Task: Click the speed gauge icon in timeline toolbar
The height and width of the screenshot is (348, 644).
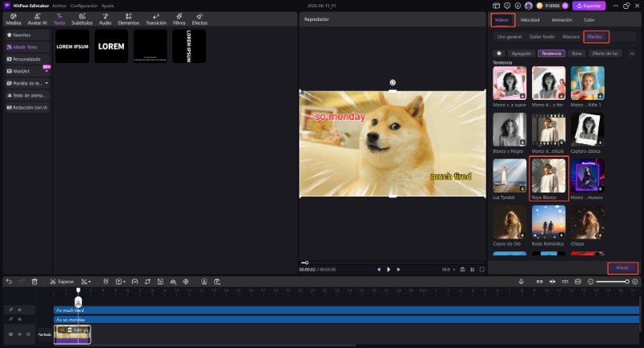Action: click(134, 281)
